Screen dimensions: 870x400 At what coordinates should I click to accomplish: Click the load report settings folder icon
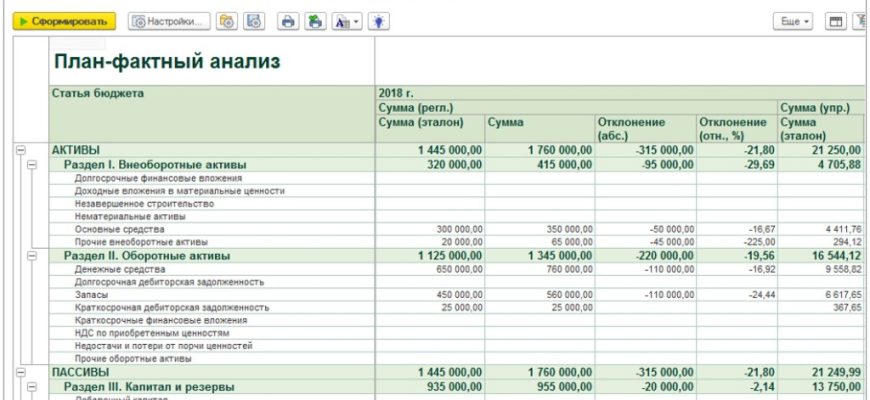tap(227, 20)
